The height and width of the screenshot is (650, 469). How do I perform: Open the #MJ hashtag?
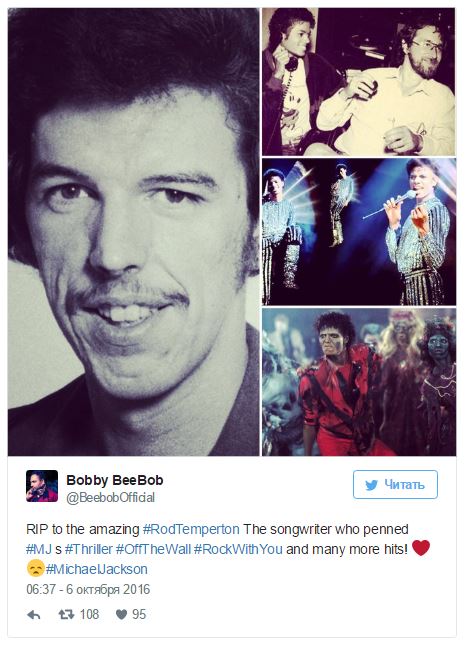(39, 549)
